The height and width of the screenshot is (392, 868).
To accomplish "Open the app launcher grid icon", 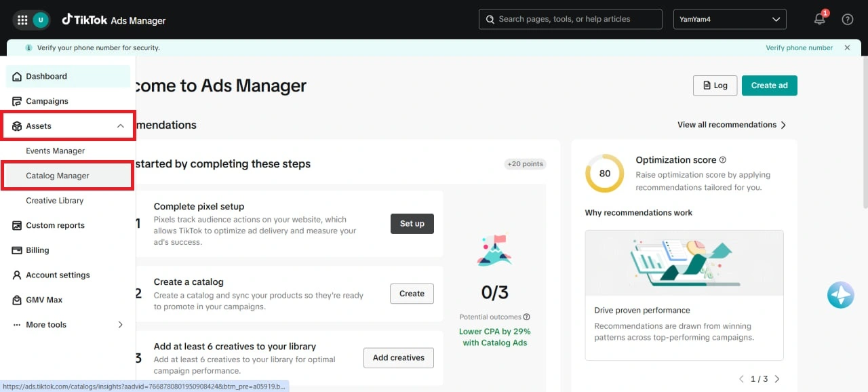I will [22, 20].
